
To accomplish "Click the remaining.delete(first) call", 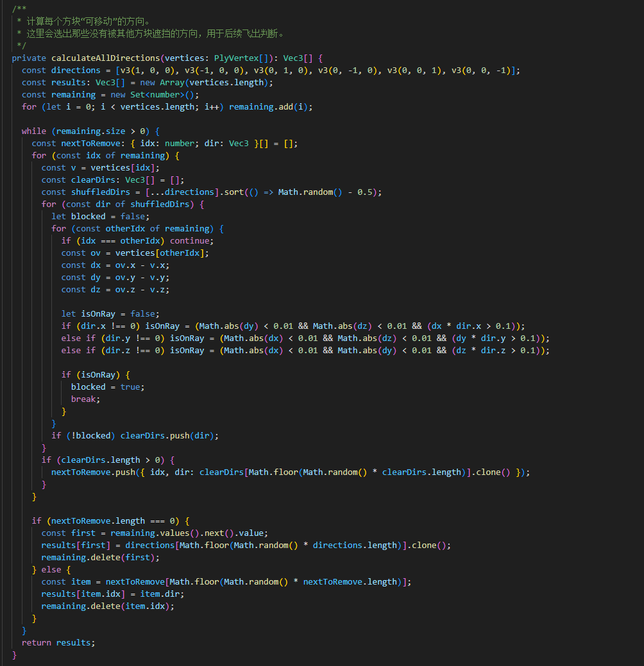I will point(100,558).
